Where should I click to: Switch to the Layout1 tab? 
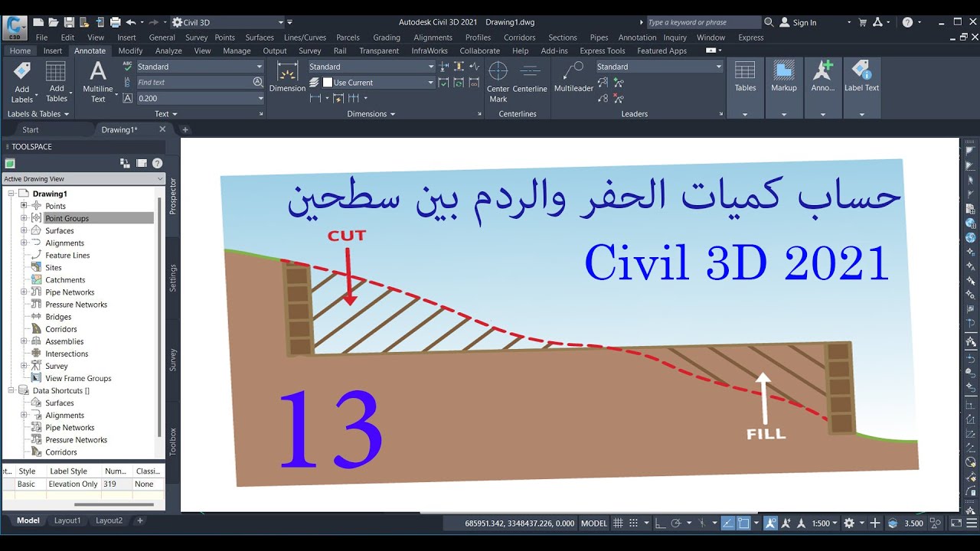point(67,520)
